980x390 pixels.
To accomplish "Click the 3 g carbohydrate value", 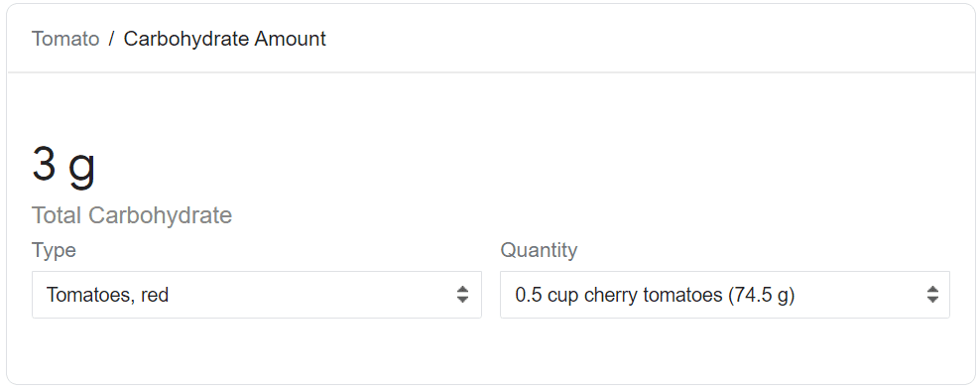I will click(x=63, y=165).
